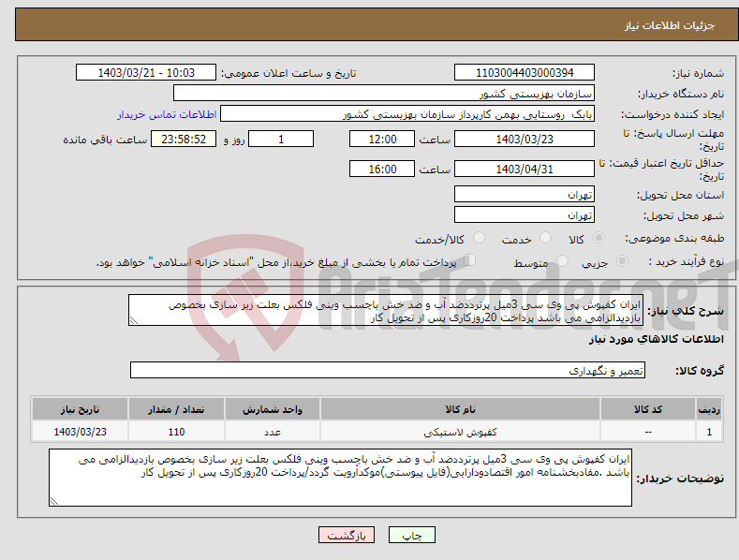Click the remaining time field 23:58:52
Screen dimensions: 739x560
point(184,139)
